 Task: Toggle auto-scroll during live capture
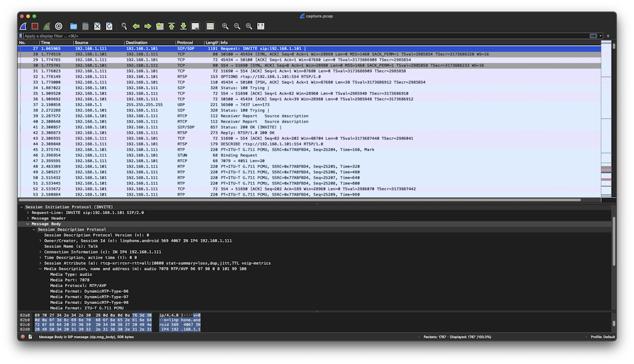[x=195, y=26]
